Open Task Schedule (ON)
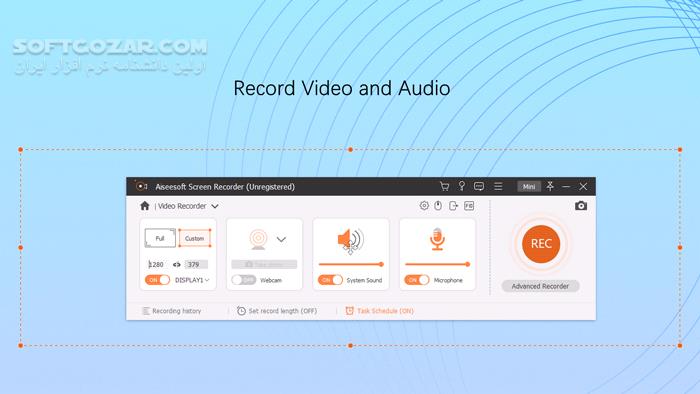The width and height of the screenshot is (700, 394). click(379, 311)
